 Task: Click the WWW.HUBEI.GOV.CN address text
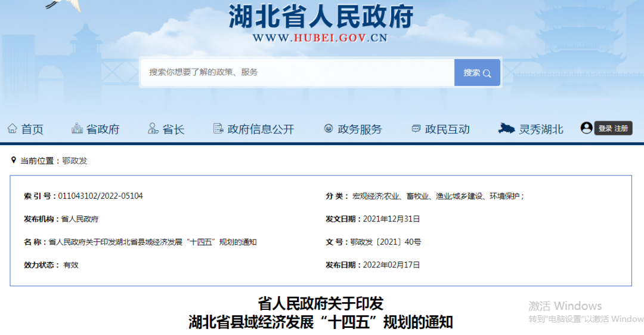(x=320, y=38)
